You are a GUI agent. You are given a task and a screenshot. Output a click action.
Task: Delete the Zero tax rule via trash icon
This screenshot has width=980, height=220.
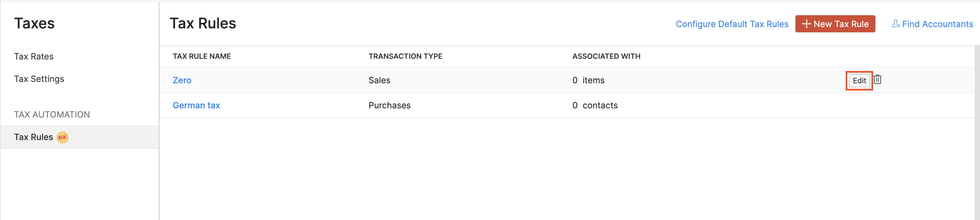pyautogui.click(x=877, y=80)
